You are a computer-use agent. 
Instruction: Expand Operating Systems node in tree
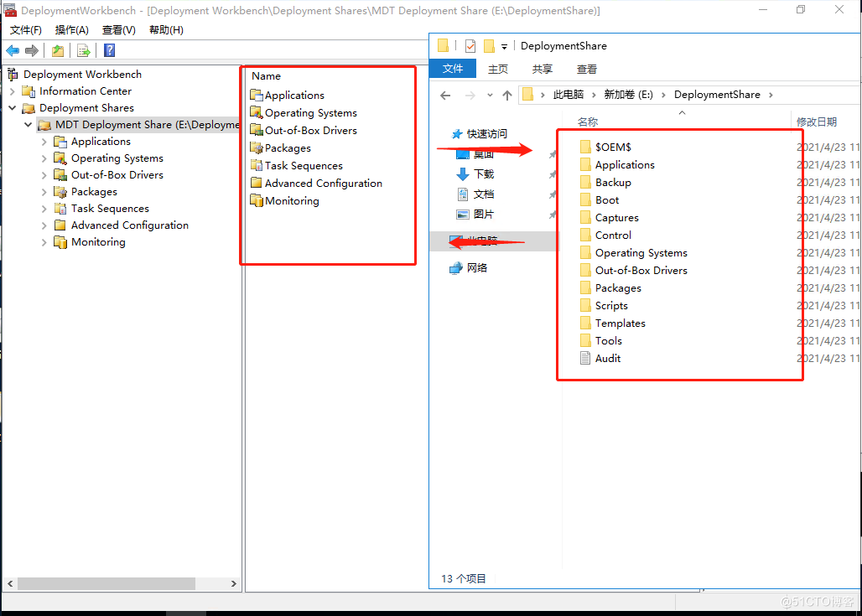point(44,158)
